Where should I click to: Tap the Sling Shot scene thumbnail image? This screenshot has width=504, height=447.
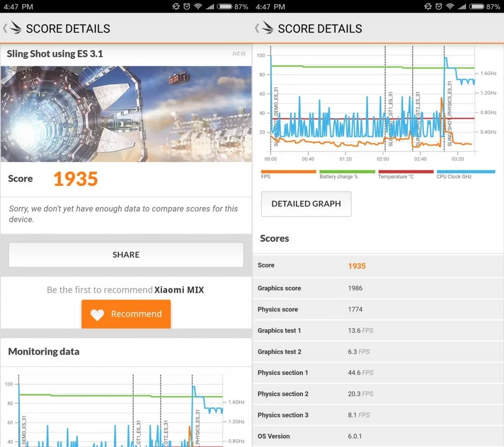[x=126, y=114]
